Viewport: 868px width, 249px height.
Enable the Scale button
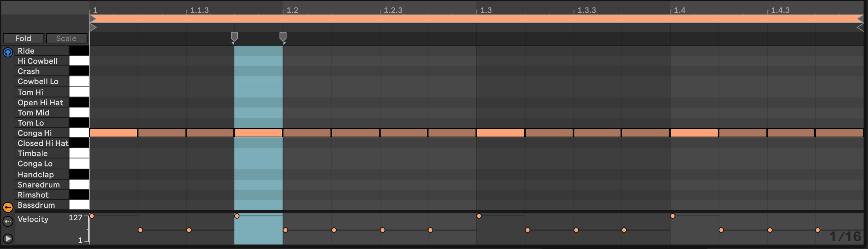coord(66,38)
